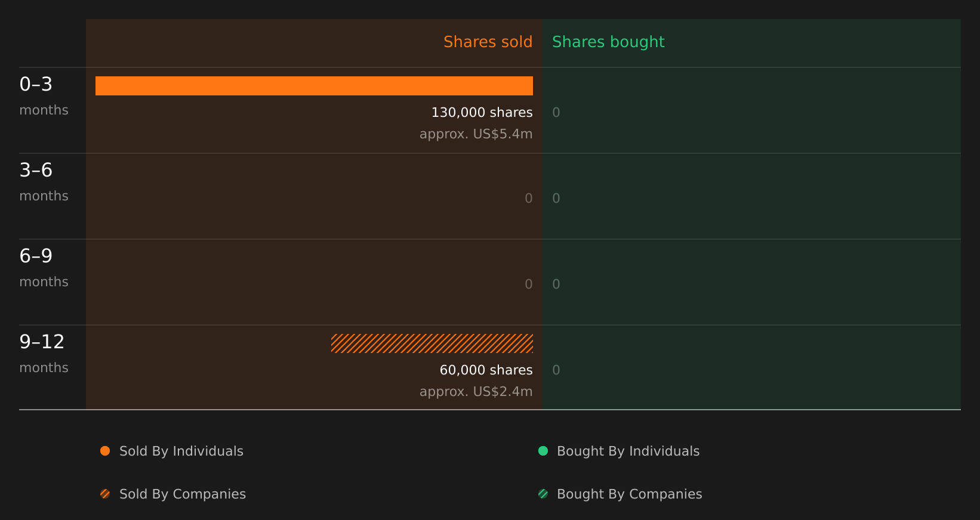The image size is (980, 520).
Task: Click the "6–9" period label
Action: point(36,256)
